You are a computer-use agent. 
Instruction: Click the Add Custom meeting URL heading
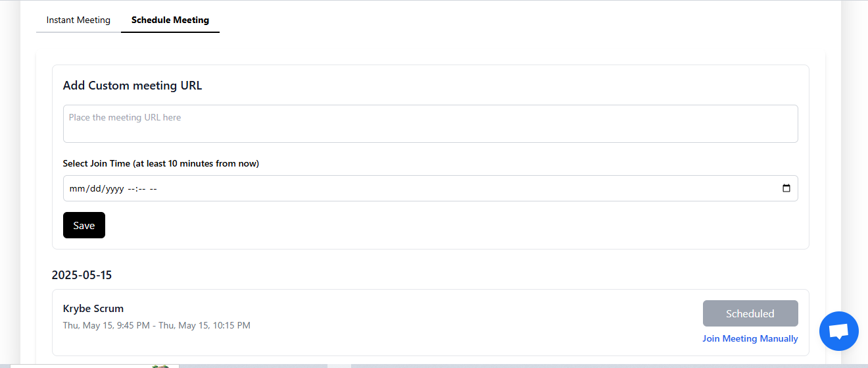132,86
